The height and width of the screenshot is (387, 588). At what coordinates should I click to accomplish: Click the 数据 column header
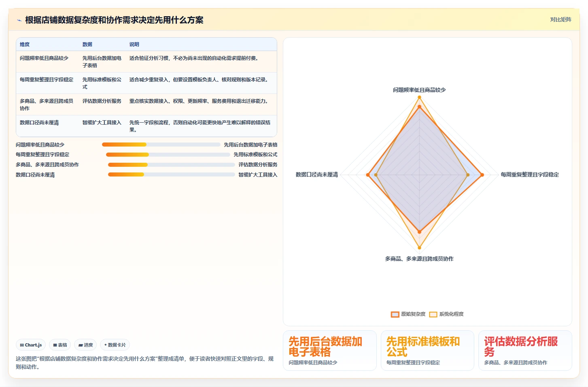(x=87, y=45)
